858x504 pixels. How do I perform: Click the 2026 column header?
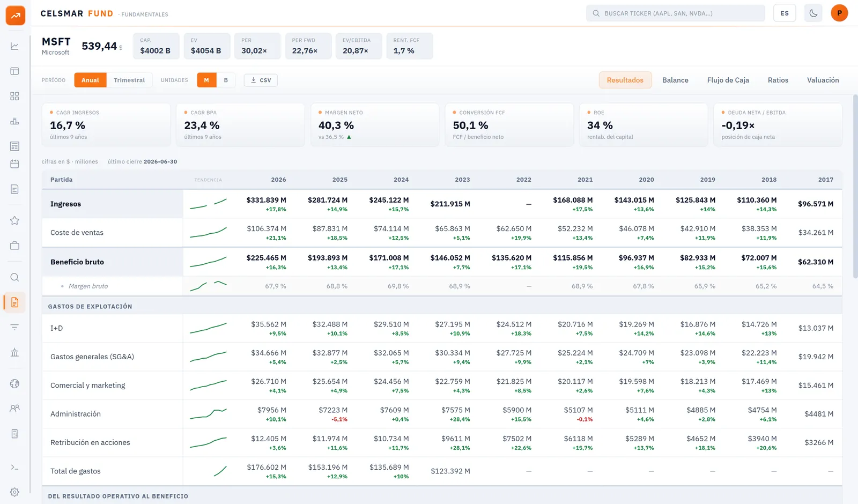tap(278, 180)
